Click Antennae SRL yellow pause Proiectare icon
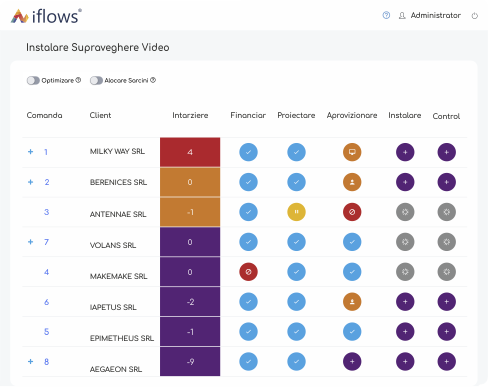Viewport: 488px width, 387px height. (296, 212)
